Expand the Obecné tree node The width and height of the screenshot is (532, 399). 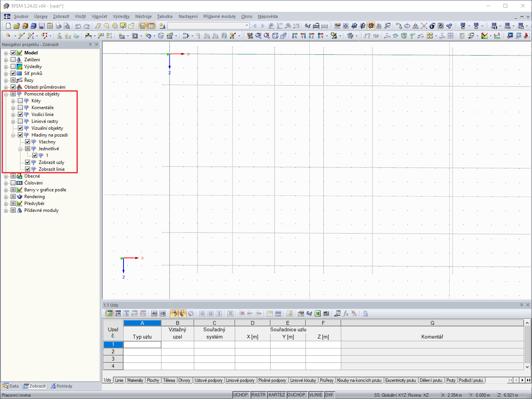(6, 176)
